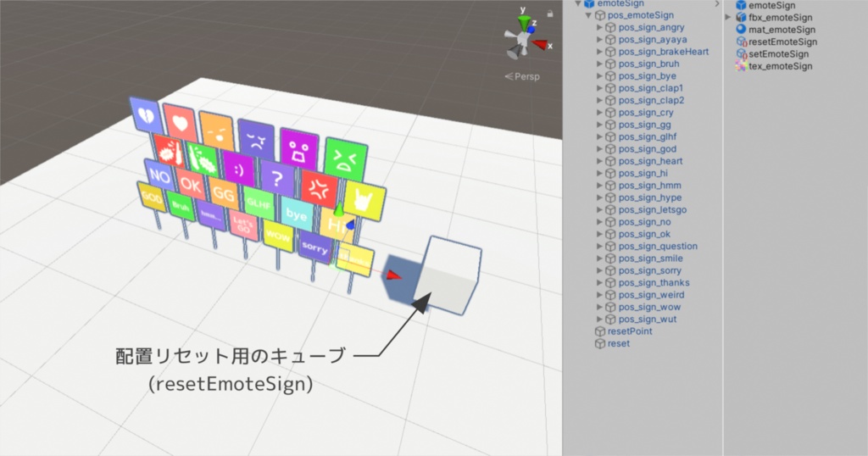Click the red move gizmo arrow
This screenshot has width=868, height=456.
[x=394, y=275]
